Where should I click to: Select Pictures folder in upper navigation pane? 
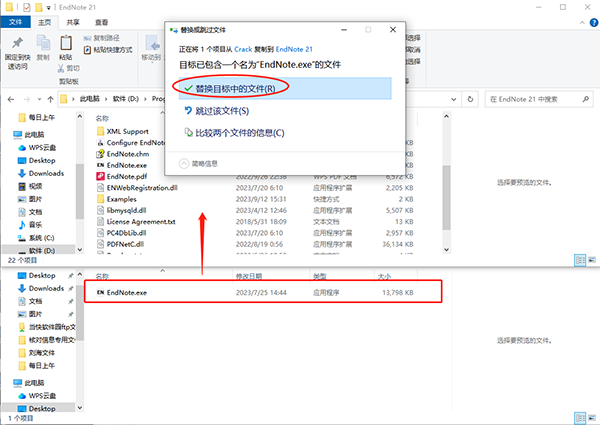coord(30,199)
